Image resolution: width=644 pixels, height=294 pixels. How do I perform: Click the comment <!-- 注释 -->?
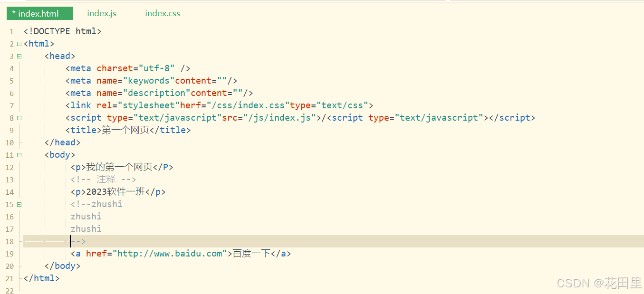point(104,180)
